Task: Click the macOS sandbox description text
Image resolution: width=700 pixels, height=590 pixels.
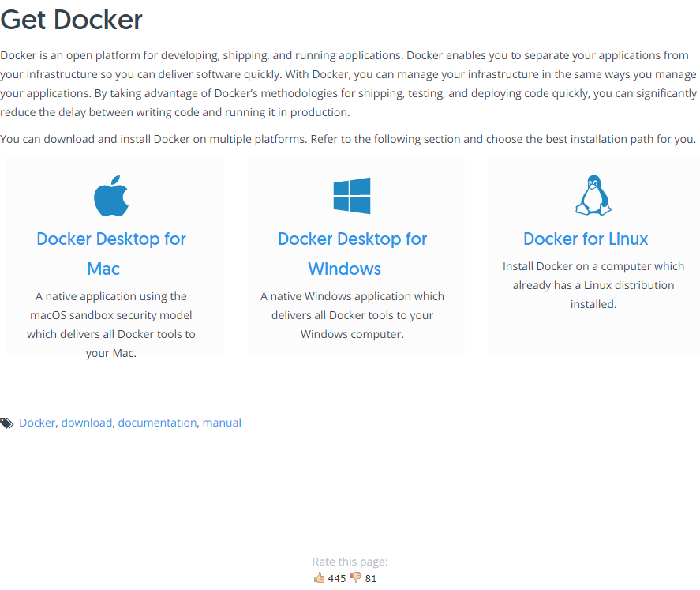Action: [111, 325]
